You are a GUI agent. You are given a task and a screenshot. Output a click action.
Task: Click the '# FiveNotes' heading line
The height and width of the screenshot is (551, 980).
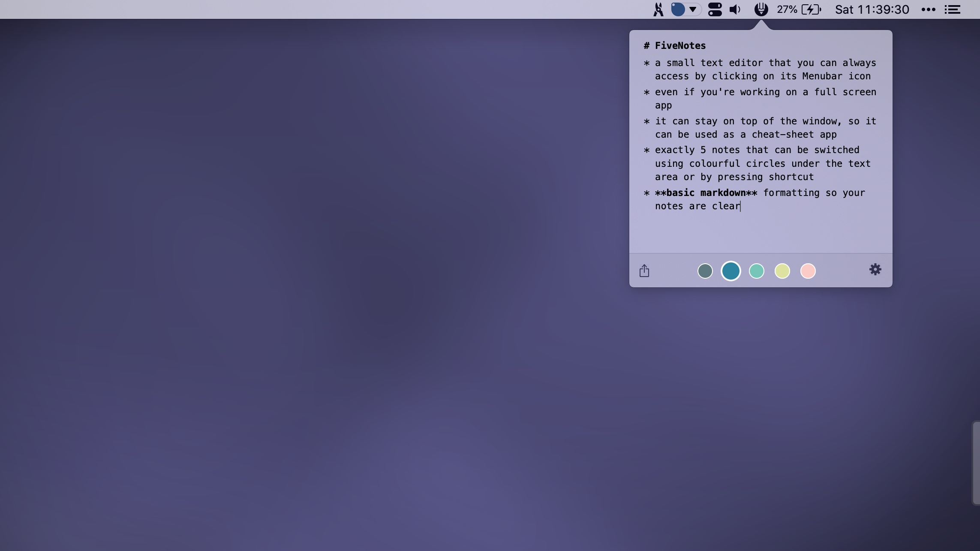(x=675, y=45)
